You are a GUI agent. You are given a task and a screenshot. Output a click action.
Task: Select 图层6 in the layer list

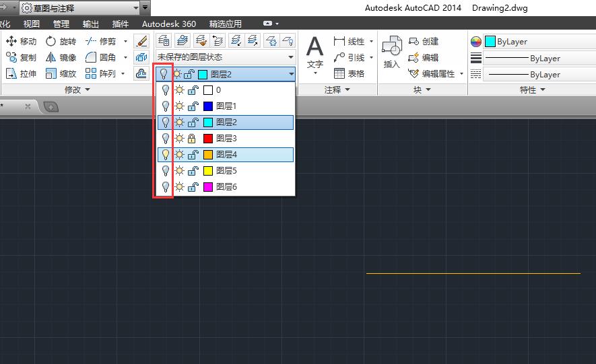tap(226, 187)
